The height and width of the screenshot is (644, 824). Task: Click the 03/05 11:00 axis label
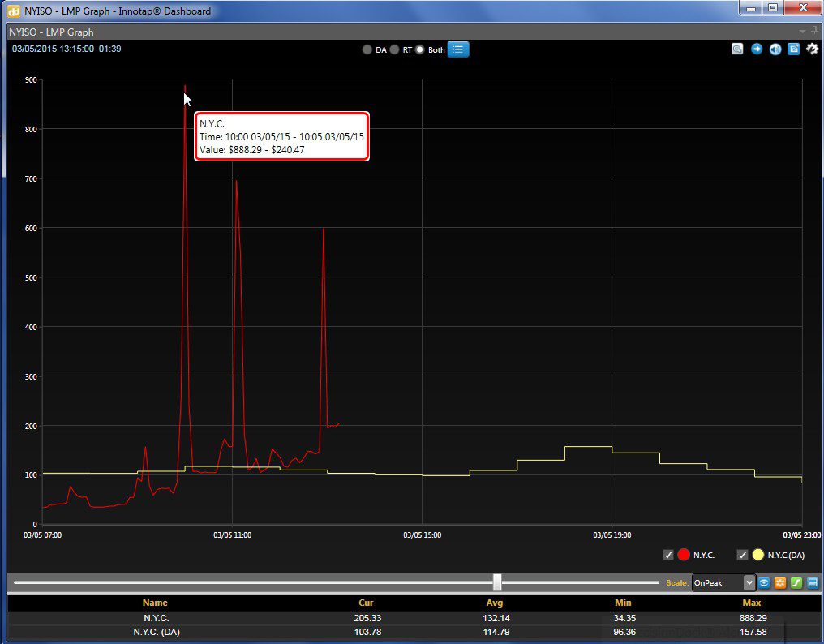(232, 535)
